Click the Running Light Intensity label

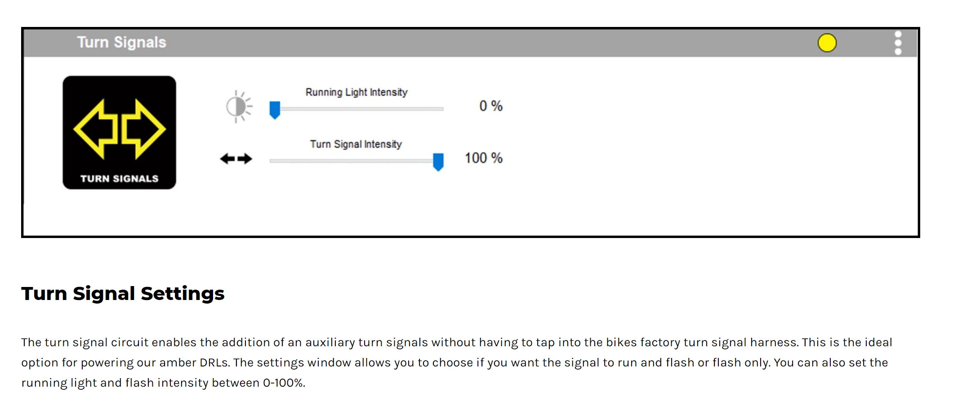(356, 92)
